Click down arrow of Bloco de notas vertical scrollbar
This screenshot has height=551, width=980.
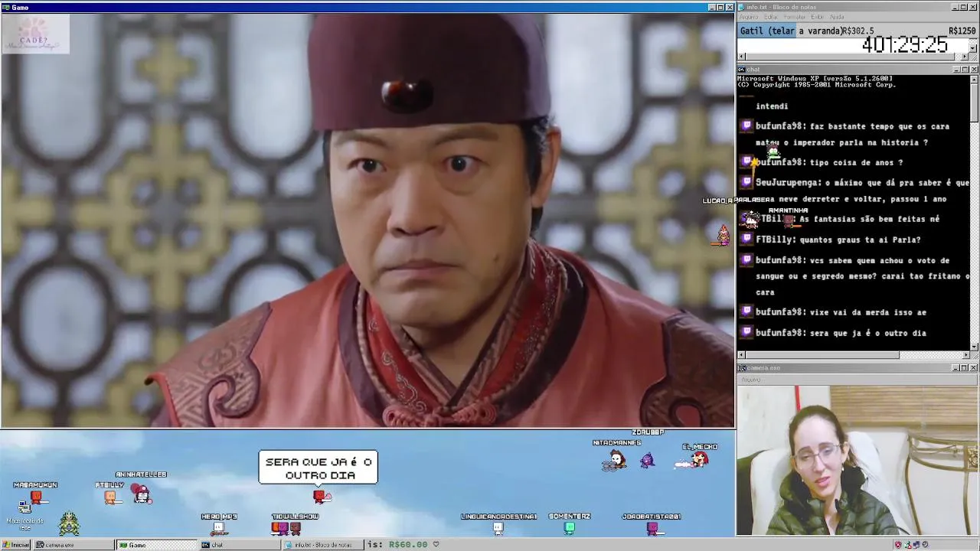point(973,47)
